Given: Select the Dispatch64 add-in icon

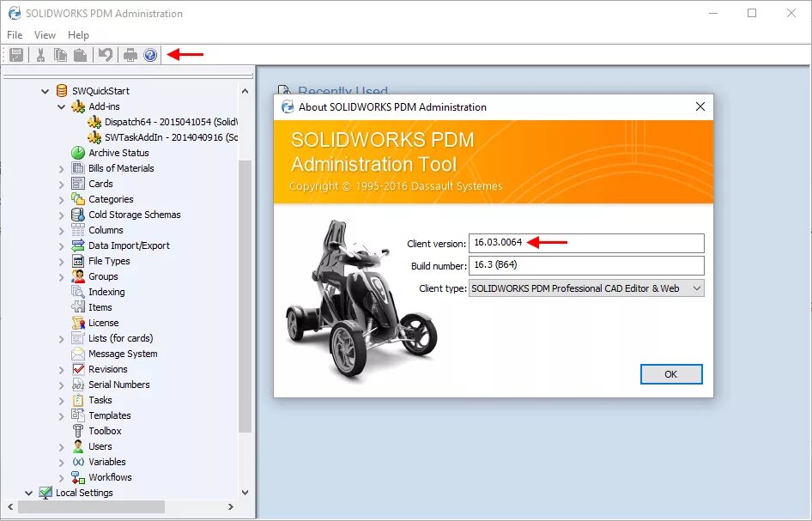Looking at the screenshot, I should click(x=94, y=122).
